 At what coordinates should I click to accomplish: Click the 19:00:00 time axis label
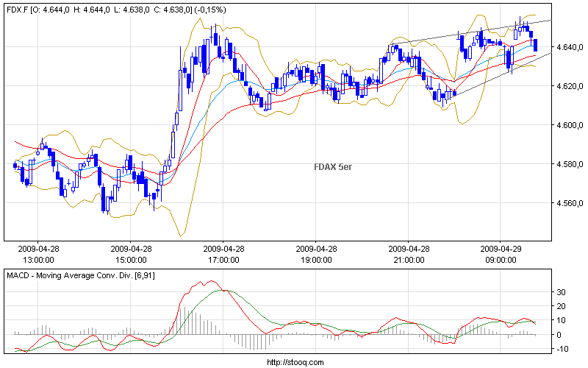(x=316, y=260)
